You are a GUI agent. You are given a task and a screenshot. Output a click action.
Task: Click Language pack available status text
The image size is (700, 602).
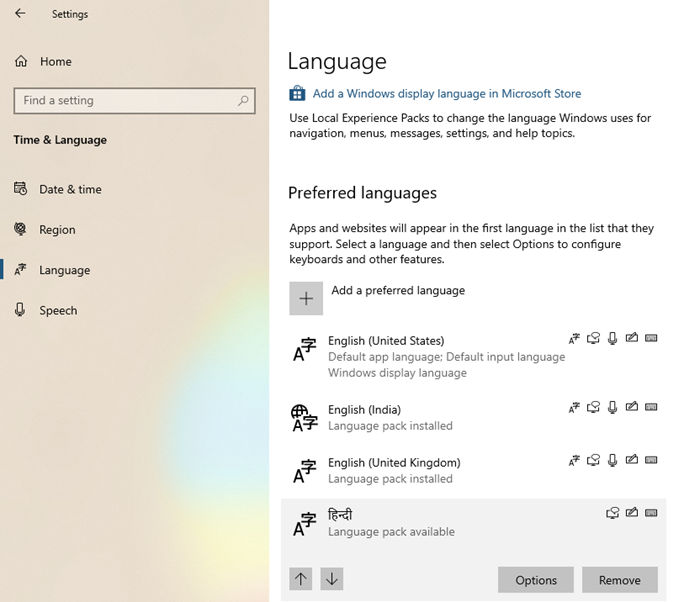pos(392,532)
